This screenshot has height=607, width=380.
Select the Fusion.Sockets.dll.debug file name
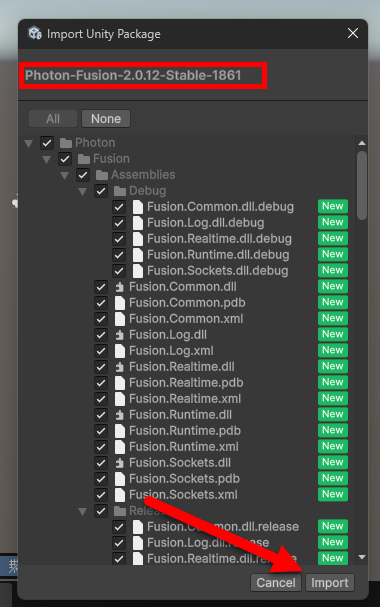(x=217, y=271)
